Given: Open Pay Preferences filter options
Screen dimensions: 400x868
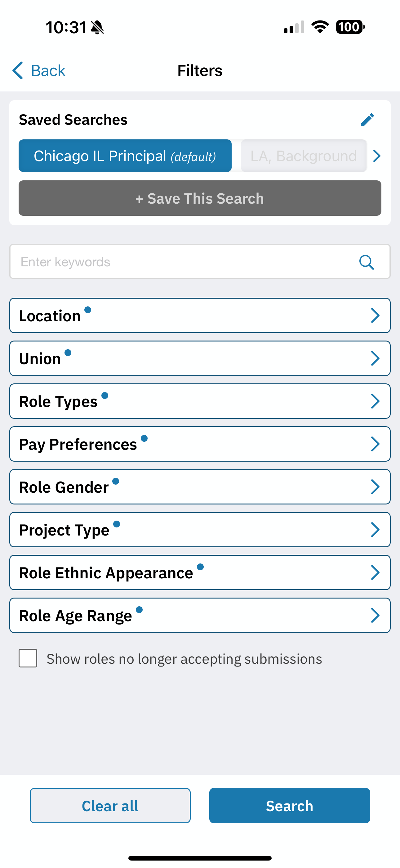Looking at the screenshot, I should (200, 444).
